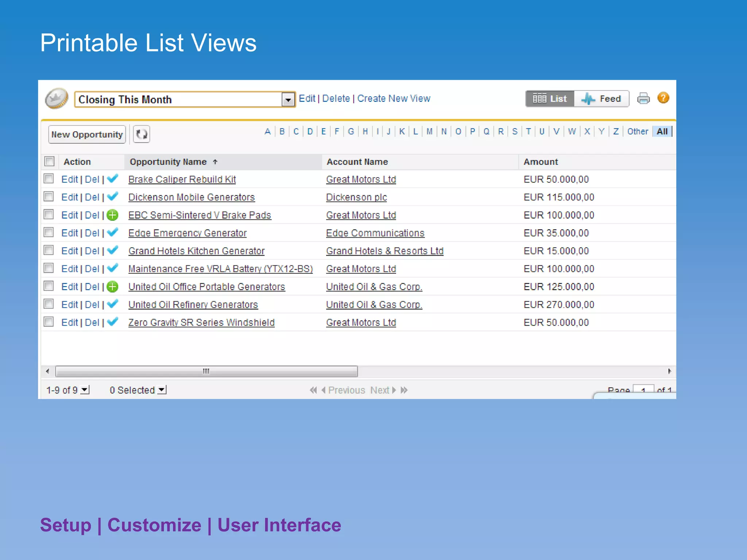
Task: Filter list by letter A
Action: click(268, 132)
